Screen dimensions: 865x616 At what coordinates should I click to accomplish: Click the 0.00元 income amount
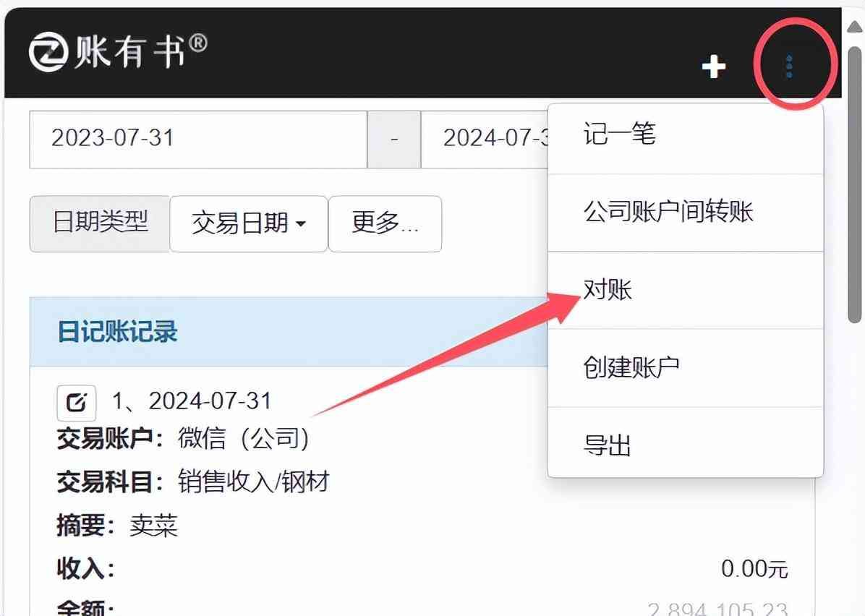pos(755,569)
